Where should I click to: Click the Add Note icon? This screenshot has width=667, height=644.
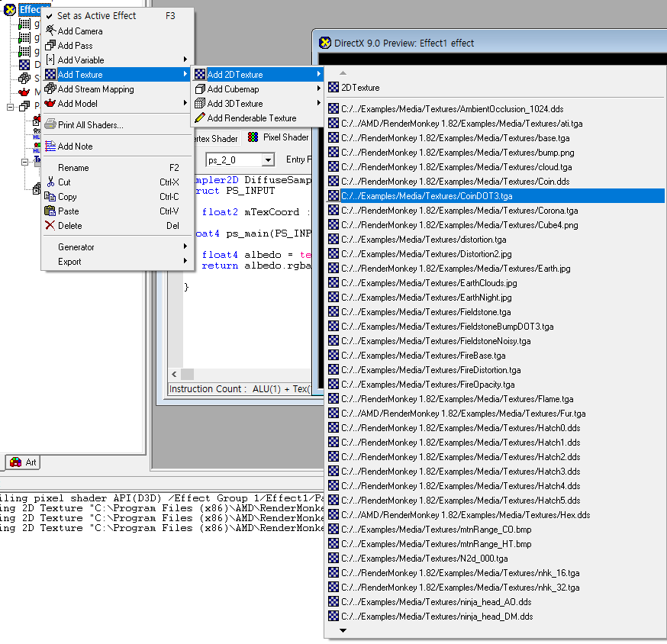click(x=50, y=146)
